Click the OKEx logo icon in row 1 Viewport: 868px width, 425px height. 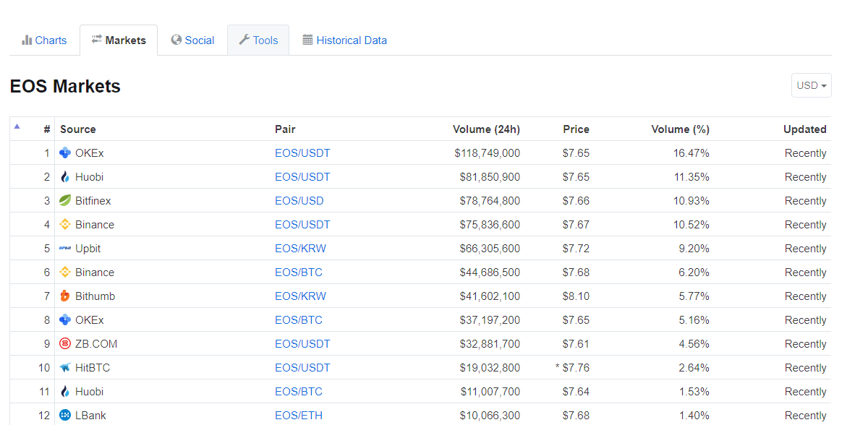click(65, 153)
